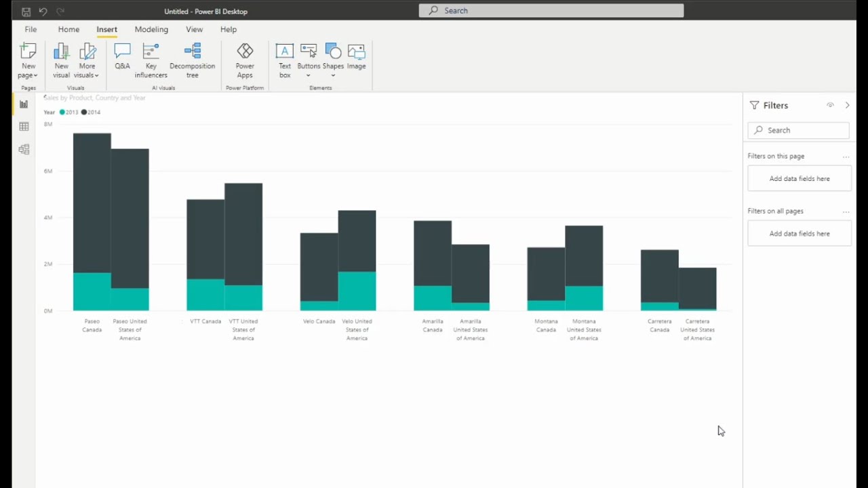Insert a New visual

[61, 61]
